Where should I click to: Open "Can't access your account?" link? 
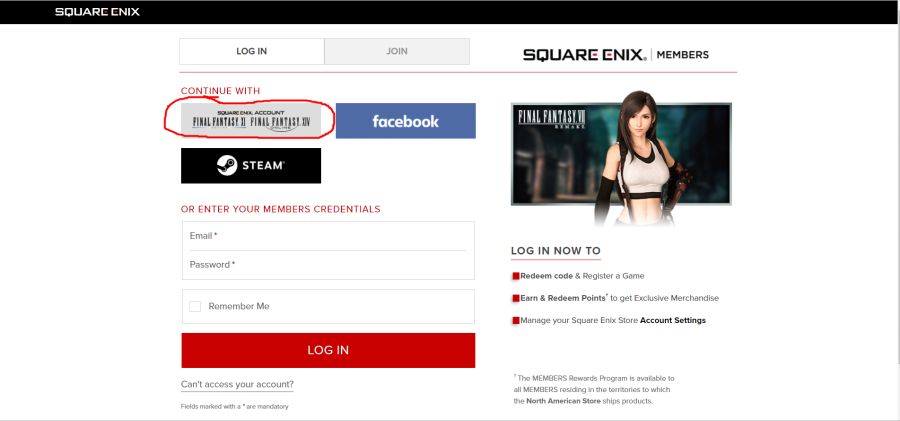[237, 384]
